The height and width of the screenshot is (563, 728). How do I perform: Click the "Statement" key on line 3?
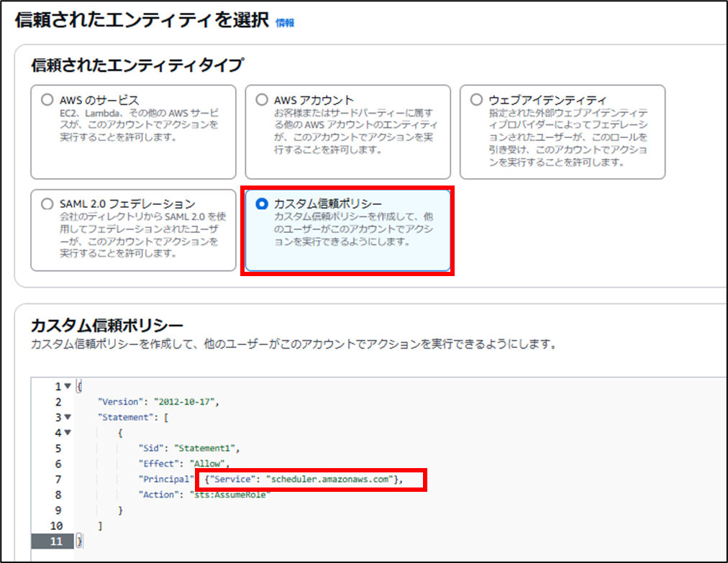[125, 417]
